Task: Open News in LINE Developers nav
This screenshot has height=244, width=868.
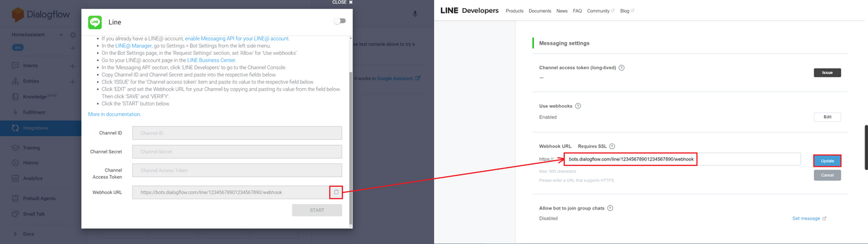Action: pyautogui.click(x=562, y=11)
